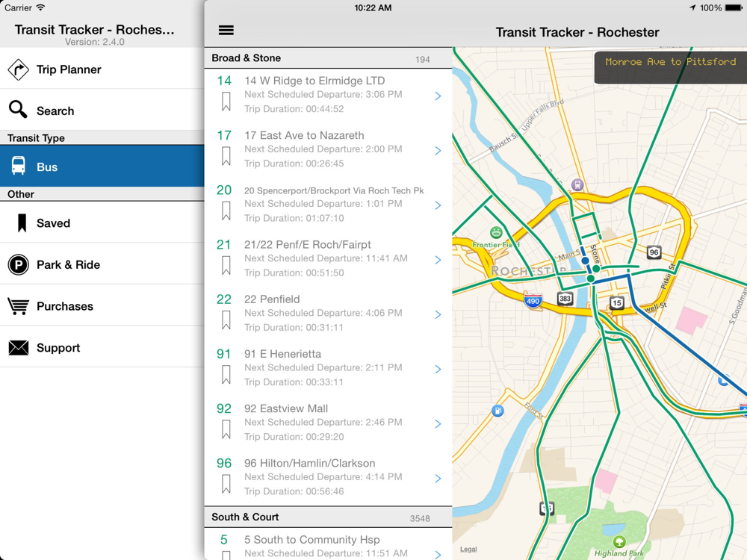Click stop number 194
This screenshot has width=747, height=560.
(x=423, y=60)
